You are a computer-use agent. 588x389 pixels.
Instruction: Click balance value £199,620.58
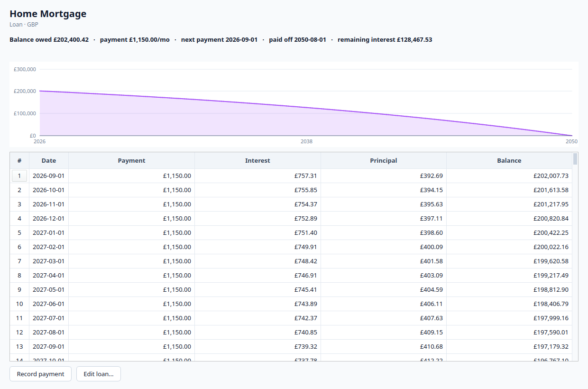pos(551,261)
